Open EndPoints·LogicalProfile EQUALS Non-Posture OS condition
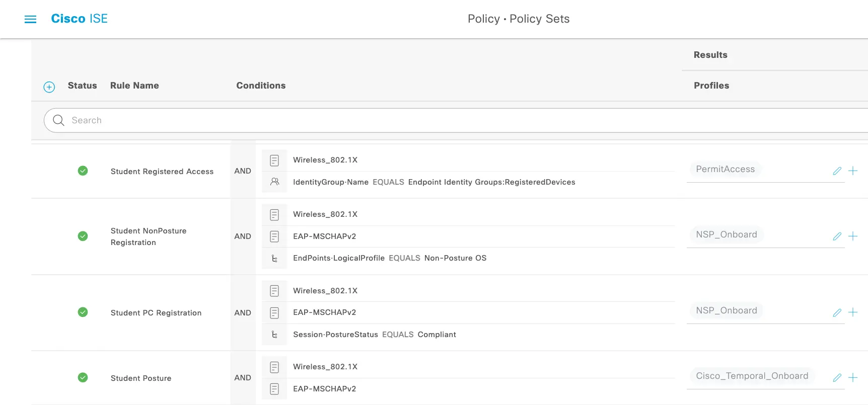The height and width of the screenshot is (405, 868). tap(390, 258)
